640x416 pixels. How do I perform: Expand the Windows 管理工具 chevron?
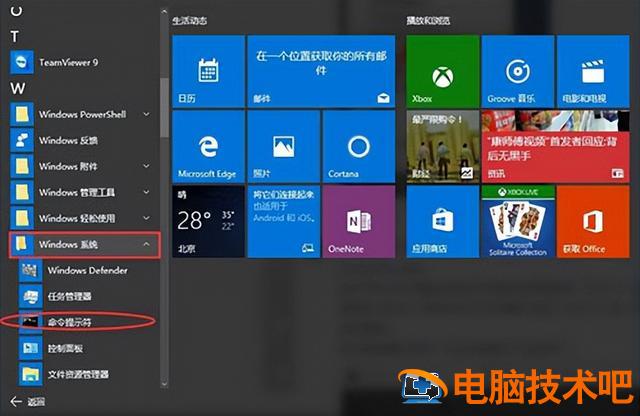[x=146, y=192]
